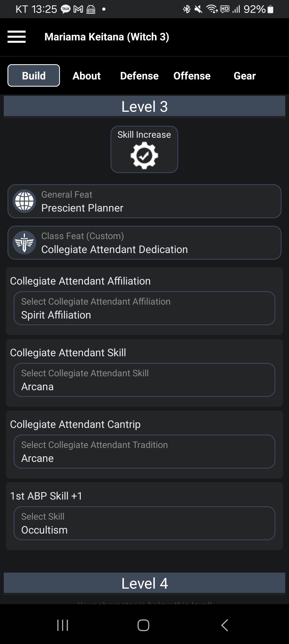Viewport: 289px width, 644px height.
Task: Open the Offense tab
Action: [192, 76]
